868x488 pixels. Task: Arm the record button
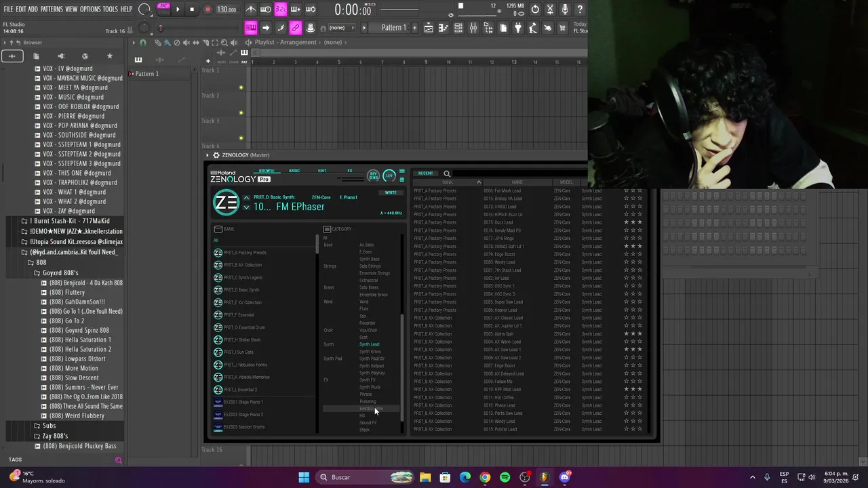[208, 9]
